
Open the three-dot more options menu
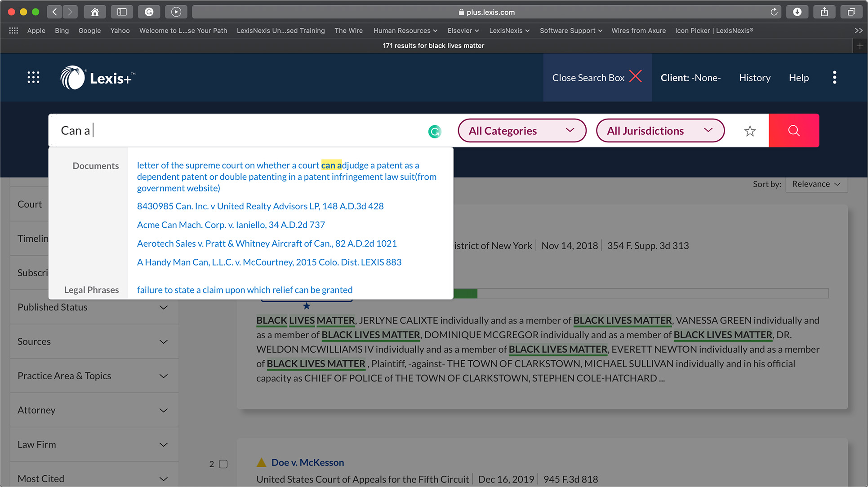pos(834,77)
